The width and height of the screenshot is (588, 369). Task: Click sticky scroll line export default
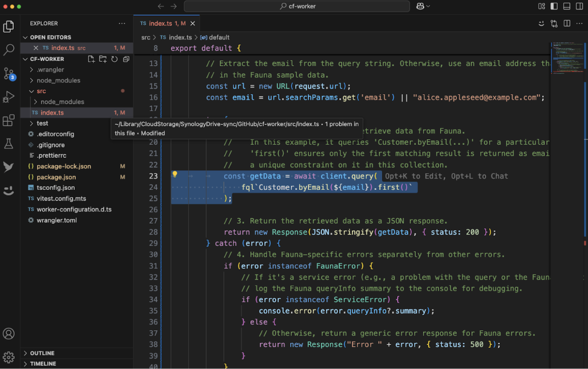click(205, 48)
